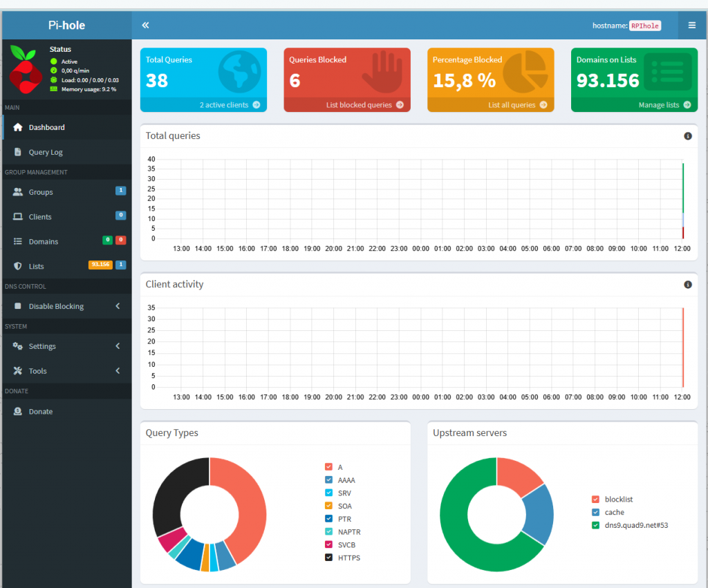708x588 pixels.
Task: Open the Groups menu item
Action: (66, 192)
